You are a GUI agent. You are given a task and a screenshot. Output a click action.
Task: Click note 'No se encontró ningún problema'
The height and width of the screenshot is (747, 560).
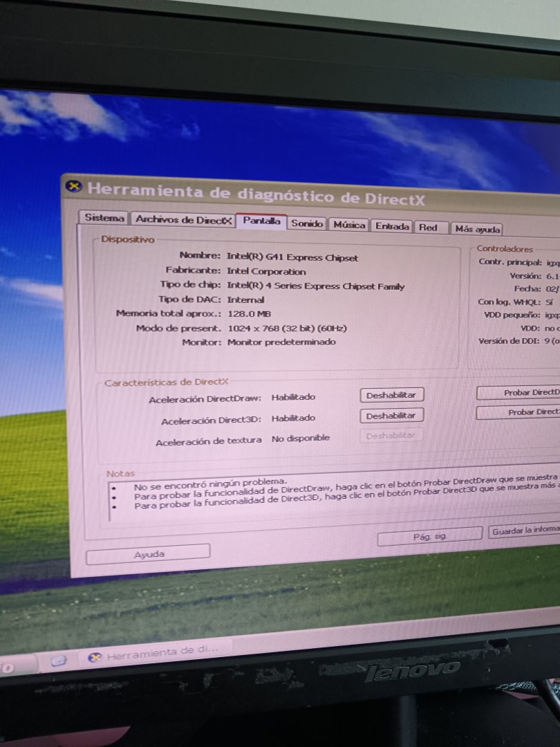(x=210, y=484)
